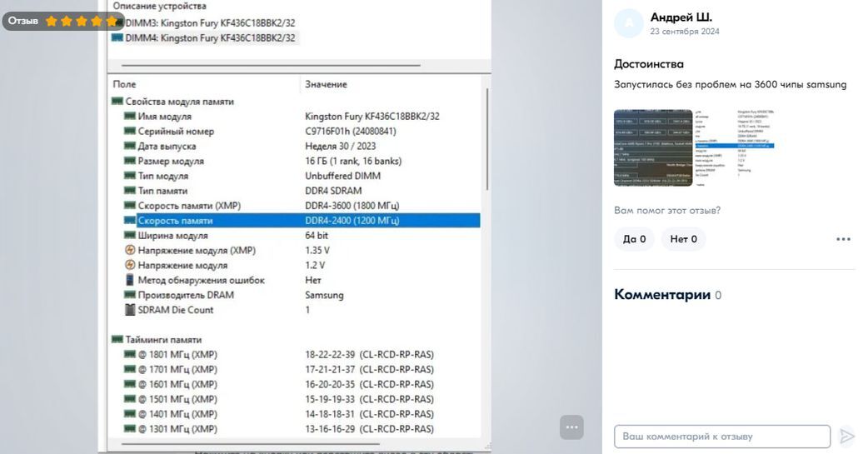Vote Да on review helpfulness
The width and height of the screenshot is (868, 454).
[634, 240]
